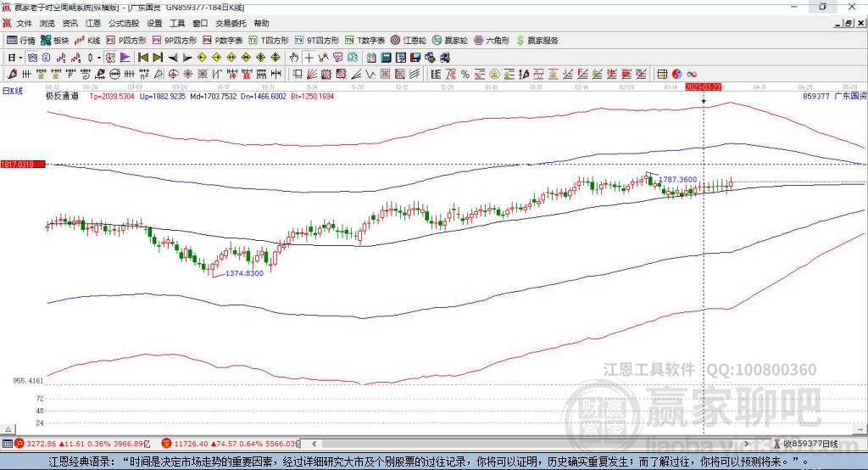Click the table grid icon beside yin-yang
This screenshot has height=470, width=868.
(661, 75)
